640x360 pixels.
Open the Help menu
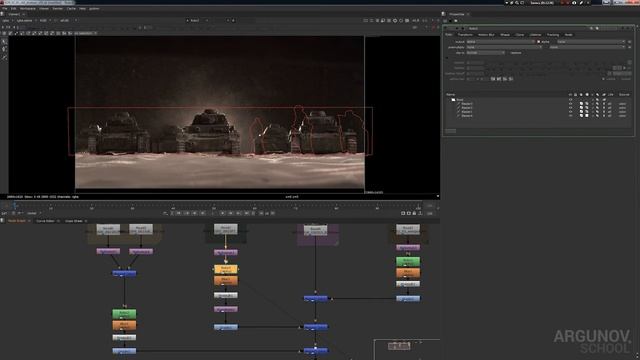tap(82, 9)
